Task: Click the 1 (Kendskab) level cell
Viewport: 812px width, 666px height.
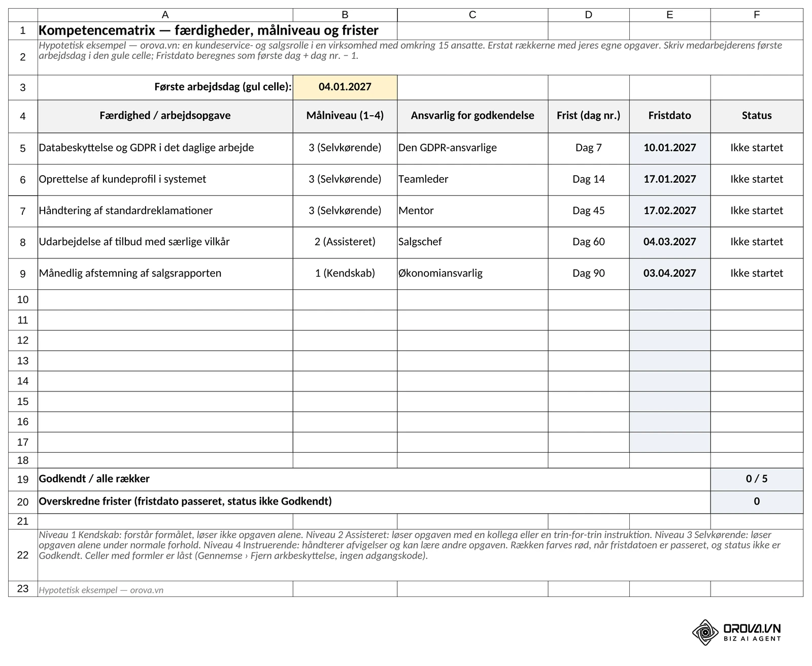Action: coord(345,274)
